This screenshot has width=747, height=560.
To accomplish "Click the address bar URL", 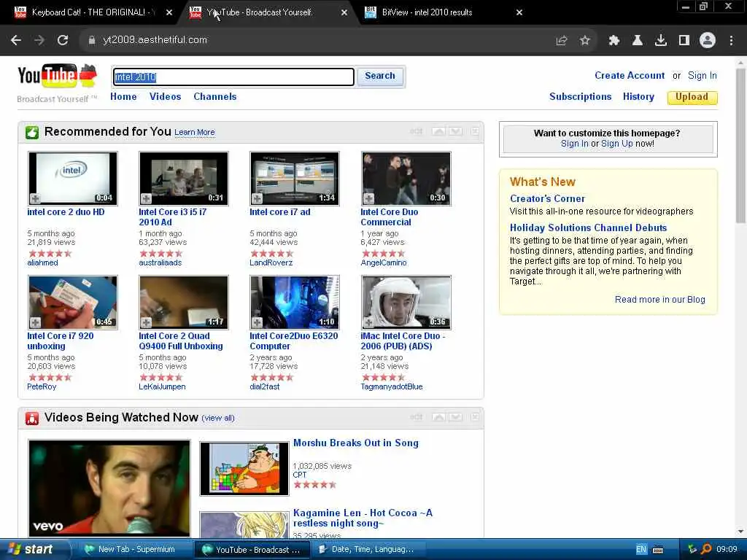I will click(x=155, y=40).
